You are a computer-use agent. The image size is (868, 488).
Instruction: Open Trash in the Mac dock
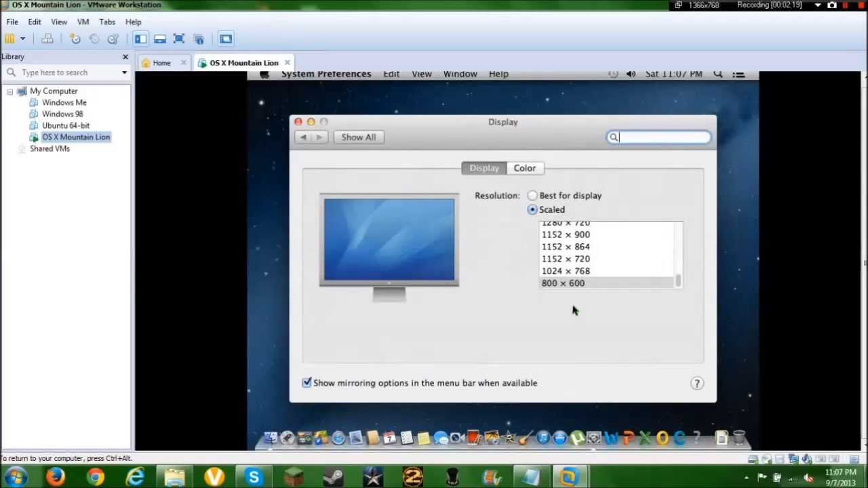739,438
